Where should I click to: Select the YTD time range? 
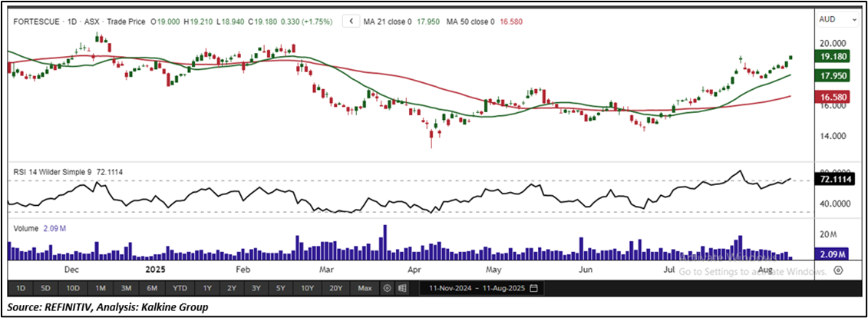click(x=180, y=288)
